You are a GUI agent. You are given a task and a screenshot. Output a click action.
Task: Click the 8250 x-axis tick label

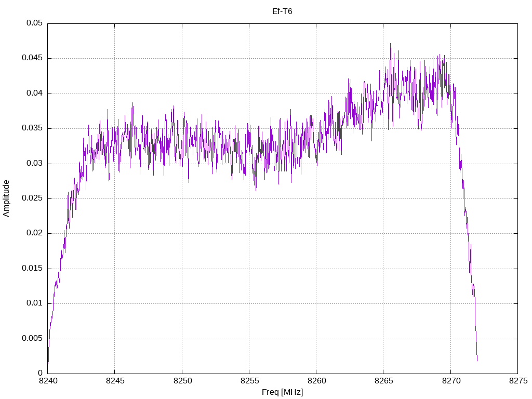(x=182, y=381)
